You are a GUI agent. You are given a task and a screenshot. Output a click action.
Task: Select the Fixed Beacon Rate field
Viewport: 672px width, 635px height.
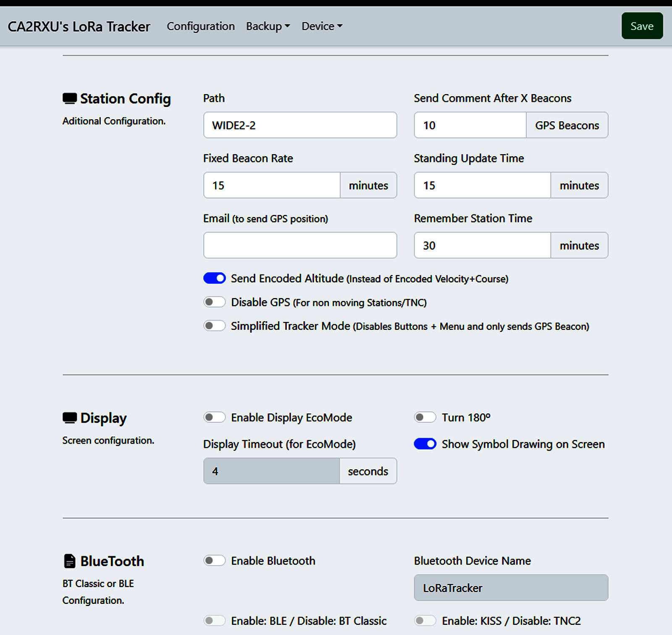[x=272, y=185]
